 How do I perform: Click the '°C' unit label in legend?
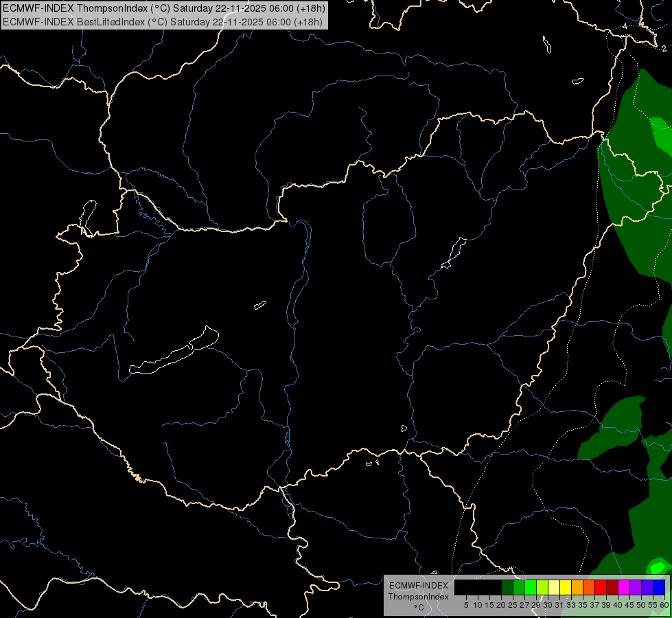419,608
